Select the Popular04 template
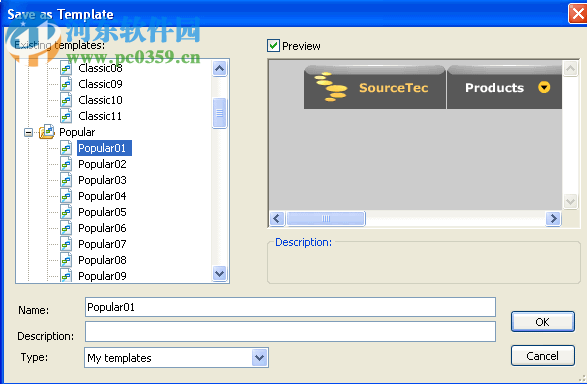587x384 pixels. (x=102, y=196)
